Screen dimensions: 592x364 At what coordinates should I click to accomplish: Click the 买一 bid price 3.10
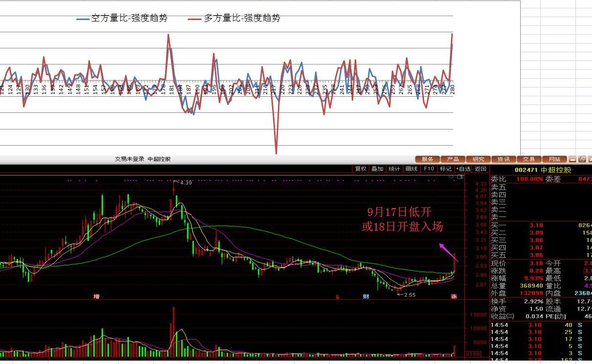pos(536,225)
